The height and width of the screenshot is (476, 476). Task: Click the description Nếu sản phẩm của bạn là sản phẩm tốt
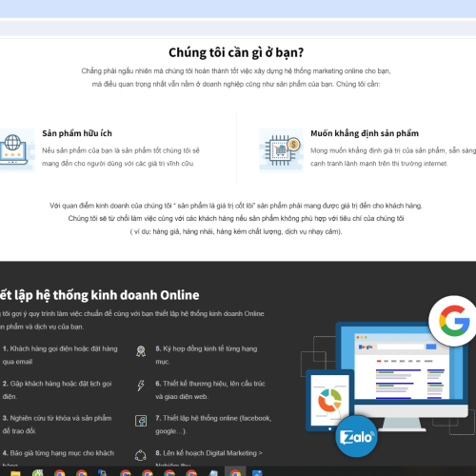point(121,157)
